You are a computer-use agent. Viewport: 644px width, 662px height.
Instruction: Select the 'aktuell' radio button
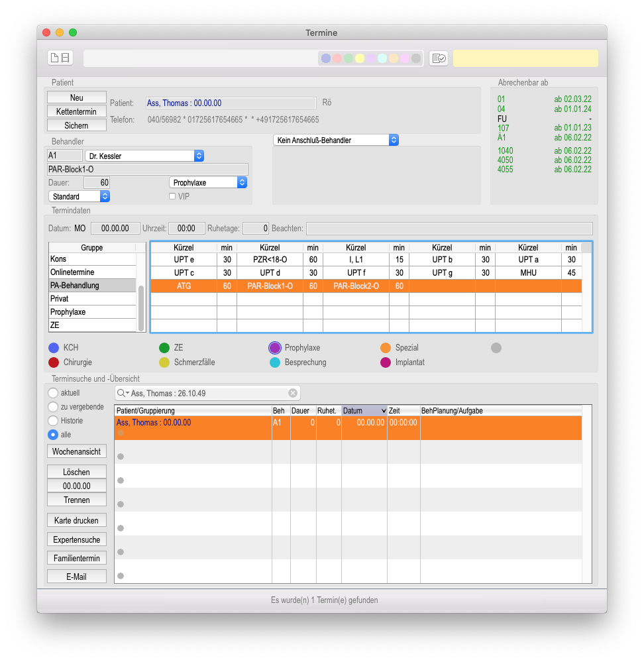coord(53,393)
